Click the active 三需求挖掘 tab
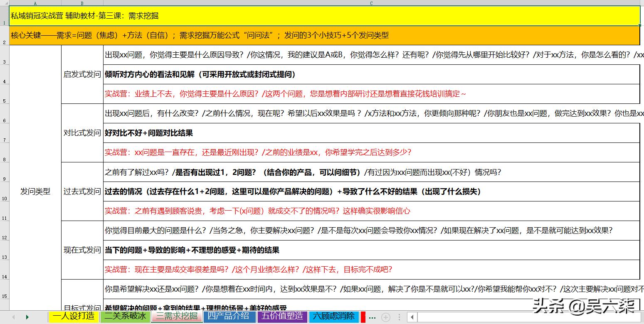This screenshot has width=644, height=324. pyautogui.click(x=176, y=317)
